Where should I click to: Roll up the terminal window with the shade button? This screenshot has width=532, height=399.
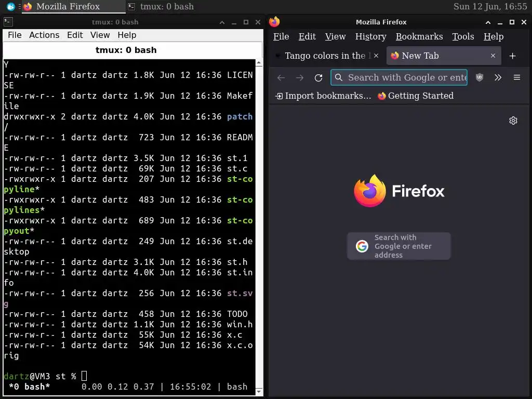click(222, 22)
